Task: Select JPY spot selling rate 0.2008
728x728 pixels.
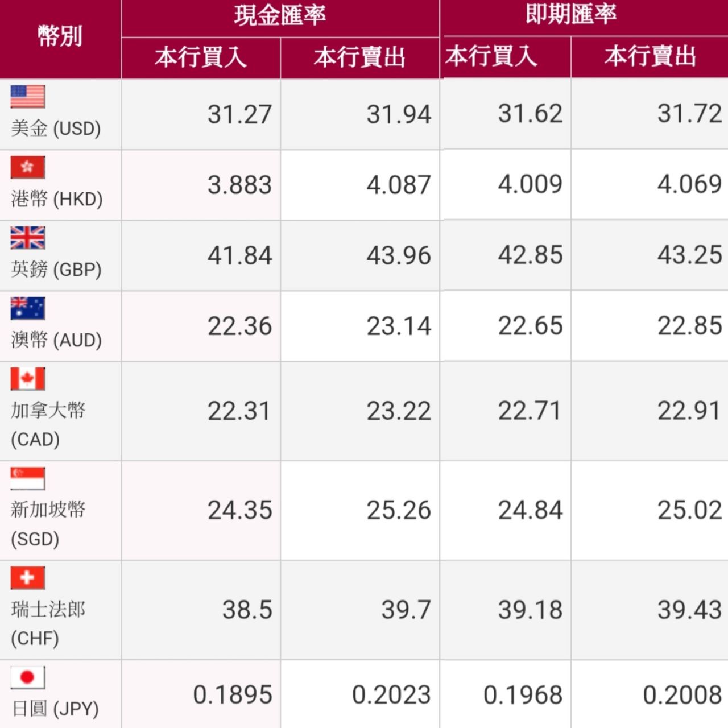Action: [x=682, y=695]
